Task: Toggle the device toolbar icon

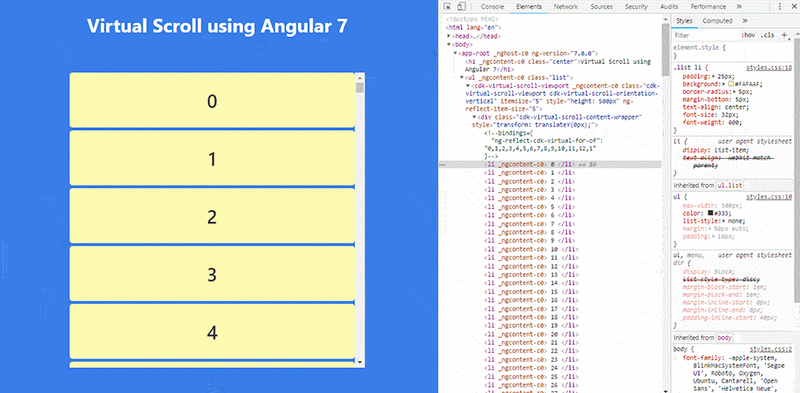Action: 461,7
